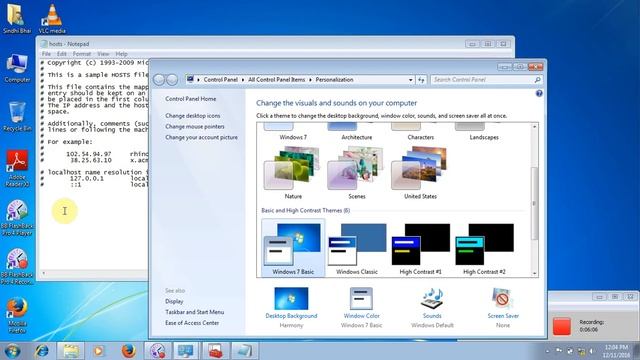Viewport: 640px width, 360px height.
Task: Show hidden system tray icons
Action: 547,351
